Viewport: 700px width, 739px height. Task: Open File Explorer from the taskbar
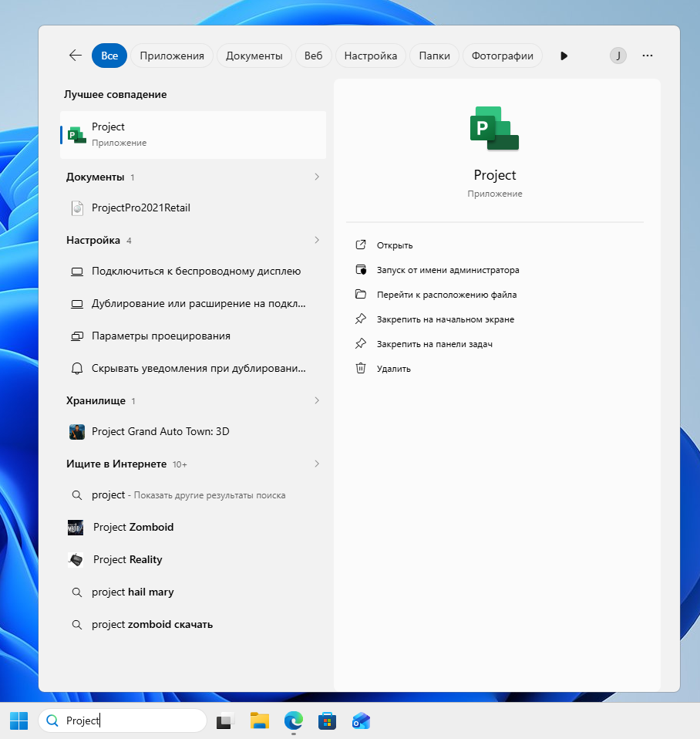[x=260, y=720]
